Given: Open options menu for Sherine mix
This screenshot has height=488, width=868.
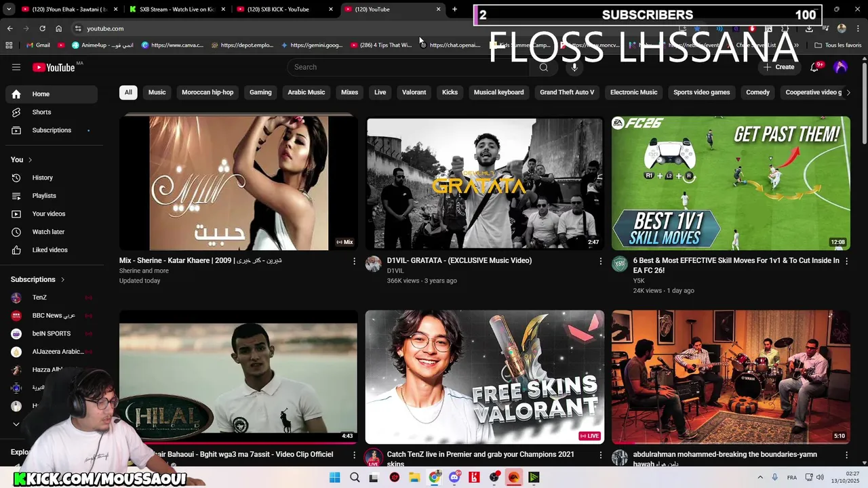Looking at the screenshot, I should (x=354, y=261).
